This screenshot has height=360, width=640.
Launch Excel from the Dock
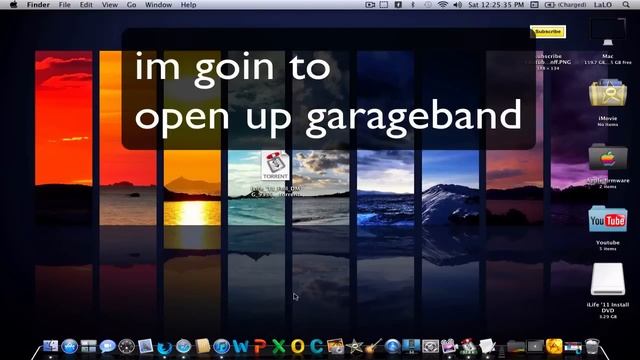[x=278, y=347]
